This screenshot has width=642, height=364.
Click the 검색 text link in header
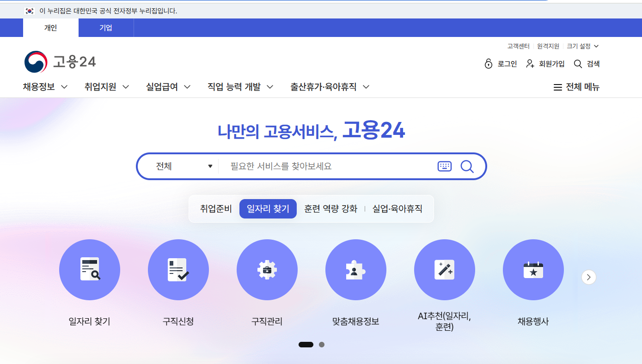593,64
